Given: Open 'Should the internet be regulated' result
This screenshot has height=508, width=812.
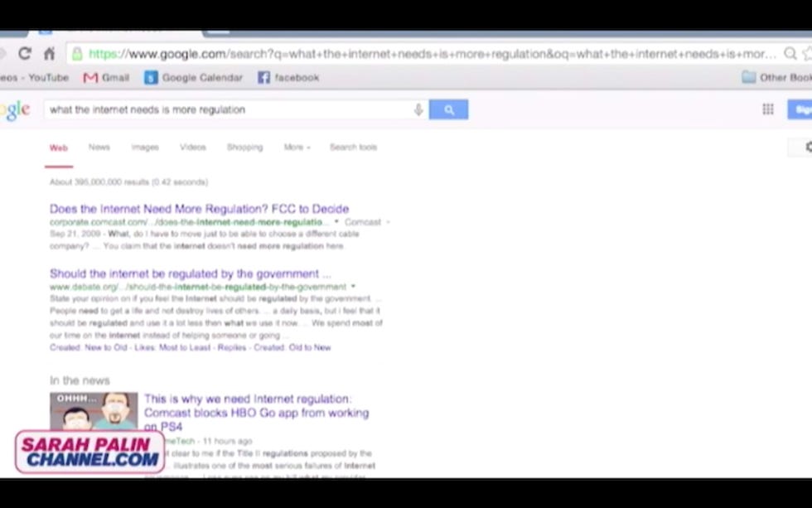Looking at the screenshot, I should pyautogui.click(x=190, y=273).
